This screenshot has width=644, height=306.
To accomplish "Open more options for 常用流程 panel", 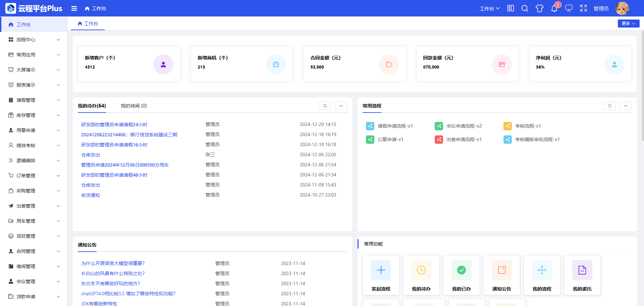I will pos(626,106).
